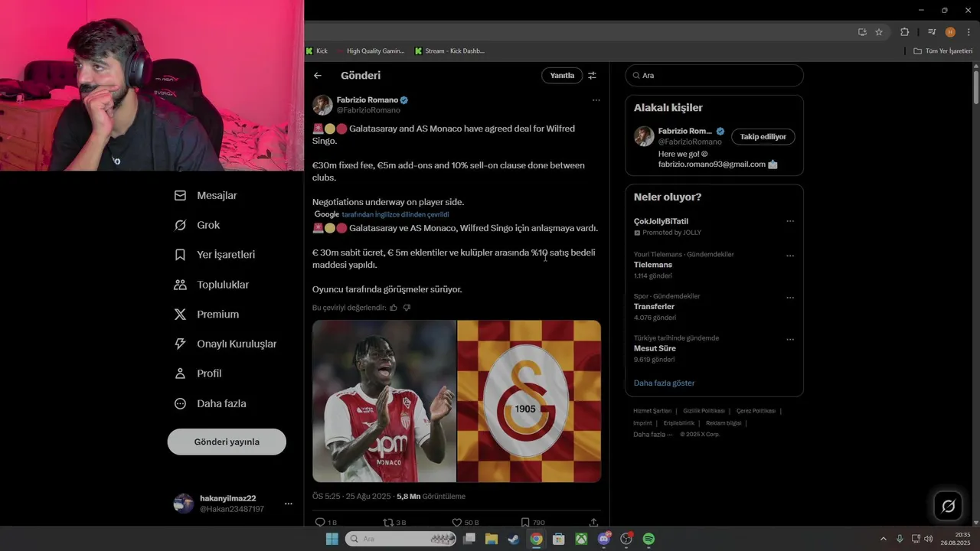Share the post via share icon
The height and width of the screenshot is (551, 980).
[x=593, y=522]
